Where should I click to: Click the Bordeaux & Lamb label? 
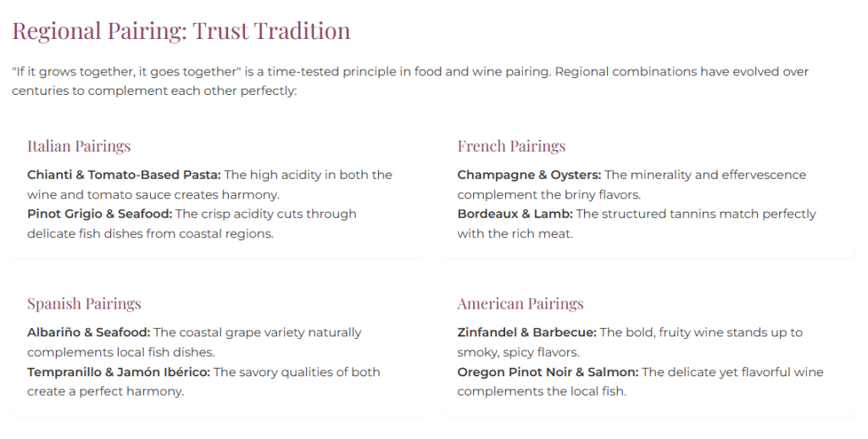tap(515, 214)
